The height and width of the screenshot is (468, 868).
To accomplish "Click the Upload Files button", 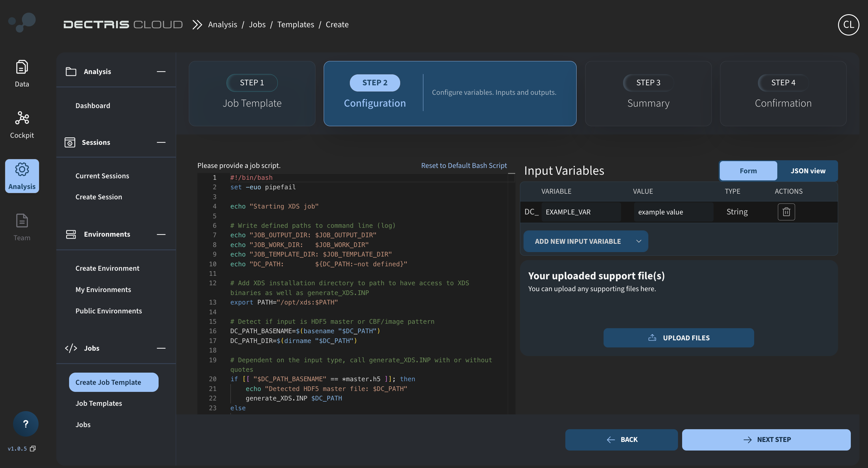I will (678, 338).
